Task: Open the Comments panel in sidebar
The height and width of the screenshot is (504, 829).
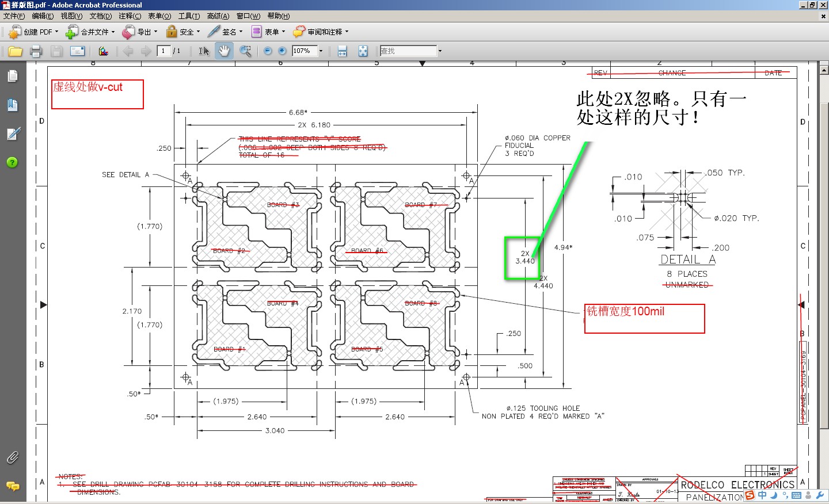Action: 13,486
